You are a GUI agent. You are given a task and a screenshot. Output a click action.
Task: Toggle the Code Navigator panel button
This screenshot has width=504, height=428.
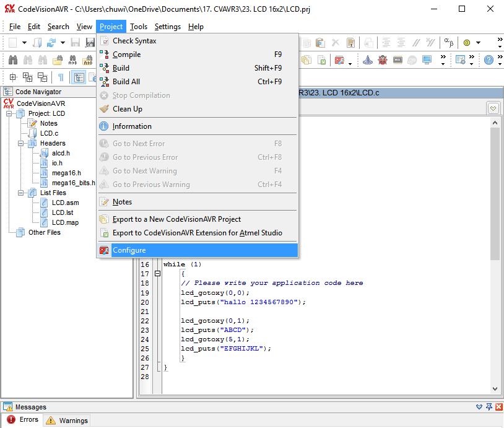79,77
